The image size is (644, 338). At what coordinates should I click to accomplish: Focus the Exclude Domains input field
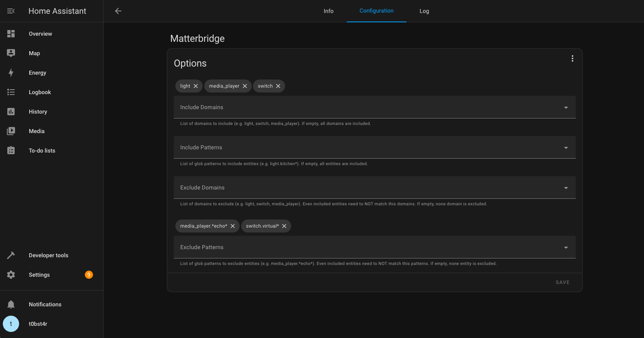[375, 187]
